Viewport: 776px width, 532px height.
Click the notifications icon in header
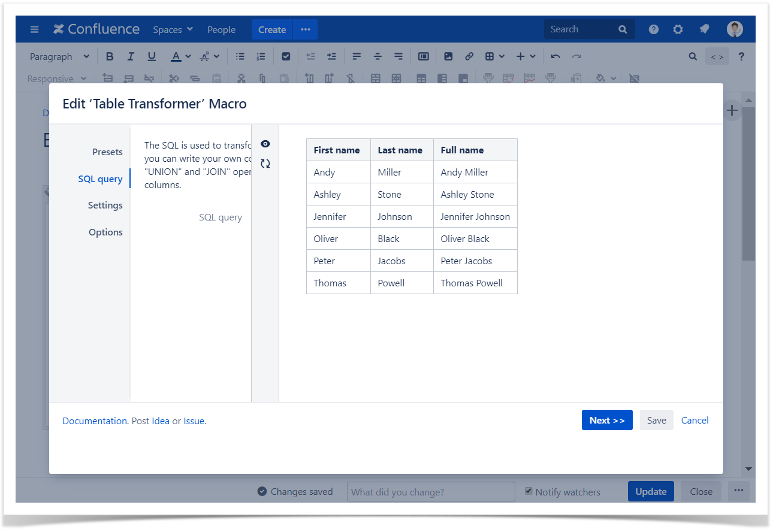pos(704,29)
